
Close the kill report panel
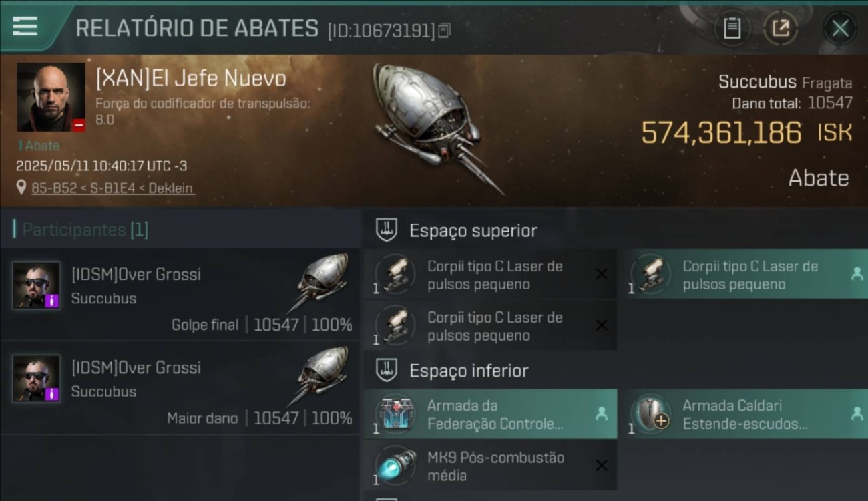point(839,29)
